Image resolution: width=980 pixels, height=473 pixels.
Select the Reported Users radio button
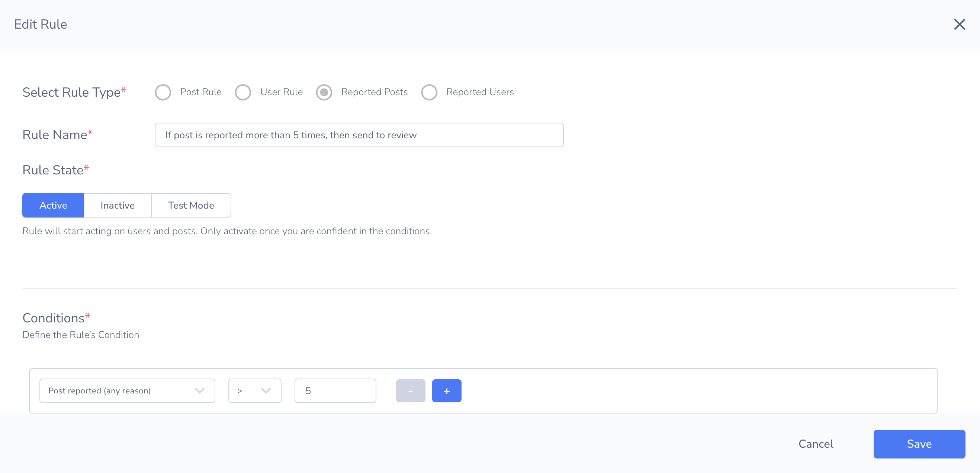(x=429, y=92)
